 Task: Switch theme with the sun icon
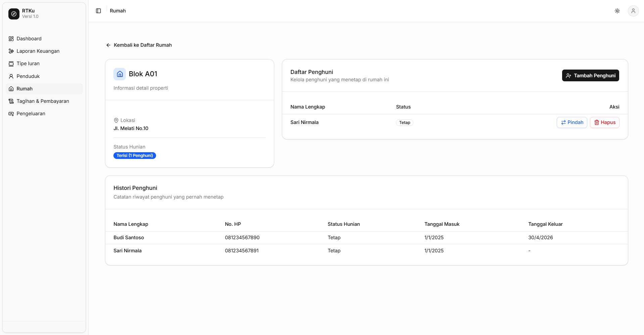[617, 11]
